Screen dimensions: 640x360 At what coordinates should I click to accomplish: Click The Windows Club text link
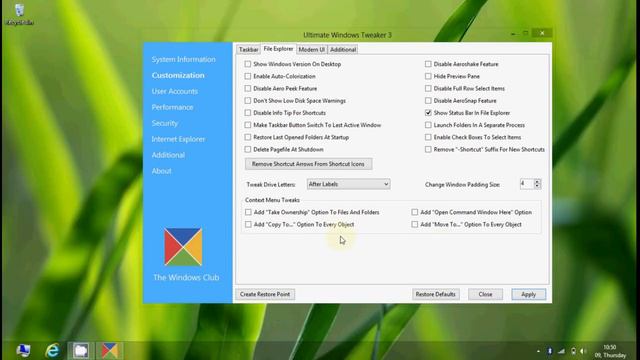[186, 278]
